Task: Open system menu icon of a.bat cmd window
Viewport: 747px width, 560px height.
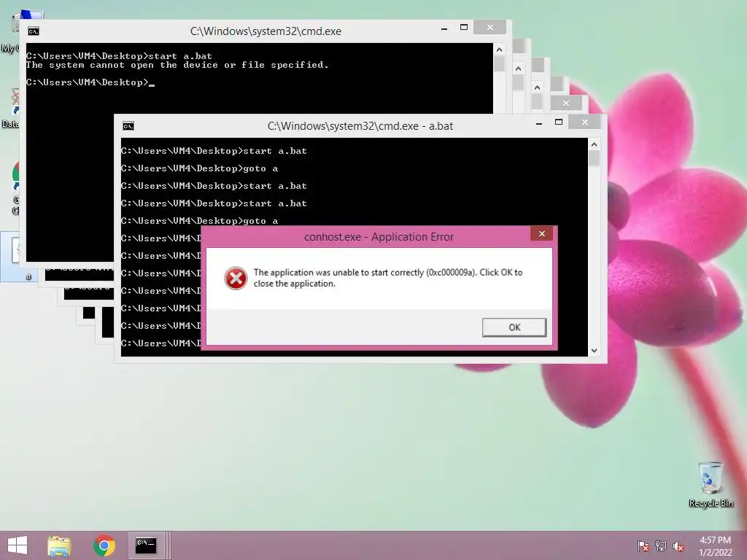Action: (128, 125)
